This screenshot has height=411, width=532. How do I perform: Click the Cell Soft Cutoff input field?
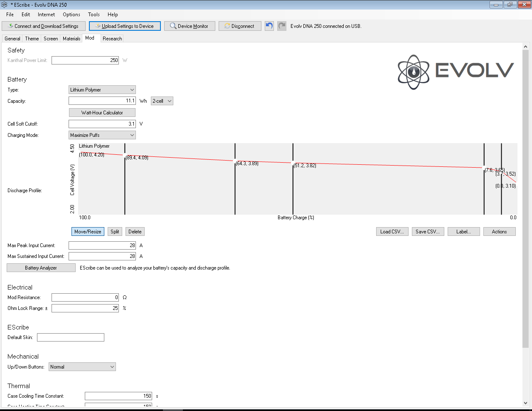(x=102, y=124)
